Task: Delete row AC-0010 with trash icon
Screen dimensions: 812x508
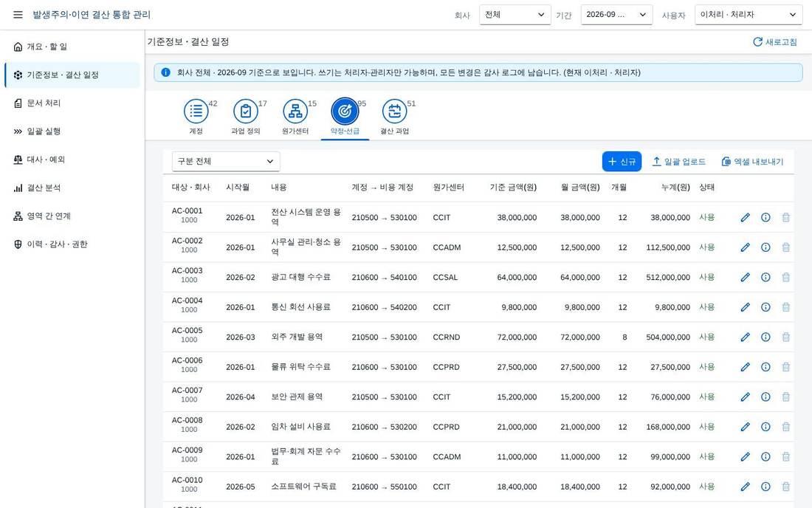Action: [x=785, y=487]
